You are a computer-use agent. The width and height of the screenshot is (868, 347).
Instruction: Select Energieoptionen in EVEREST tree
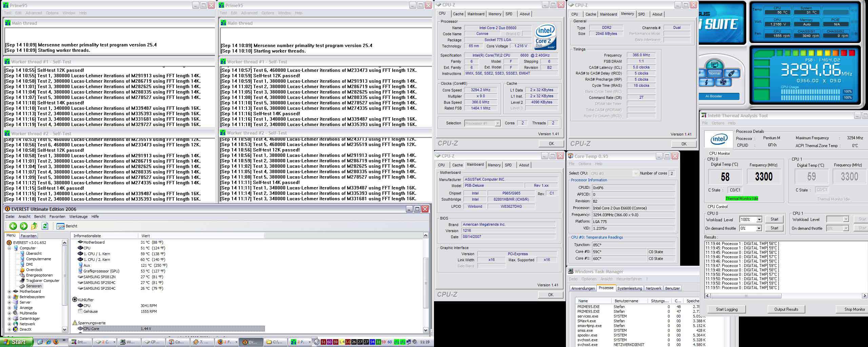point(36,275)
